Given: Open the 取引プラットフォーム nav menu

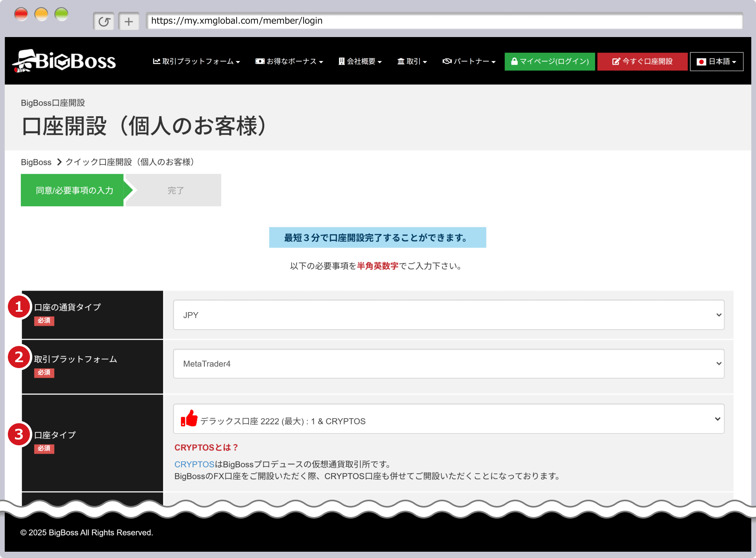Looking at the screenshot, I should pos(196,61).
